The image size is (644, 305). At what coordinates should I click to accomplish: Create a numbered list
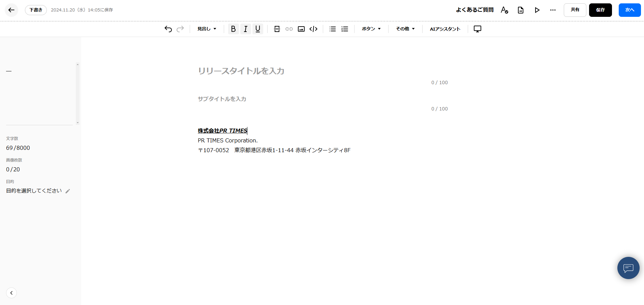pyautogui.click(x=345, y=29)
